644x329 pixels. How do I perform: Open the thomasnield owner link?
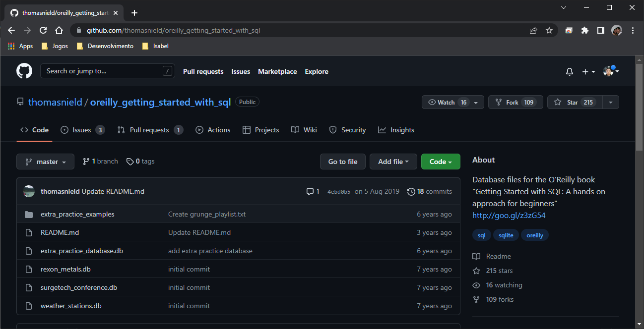pyautogui.click(x=55, y=102)
